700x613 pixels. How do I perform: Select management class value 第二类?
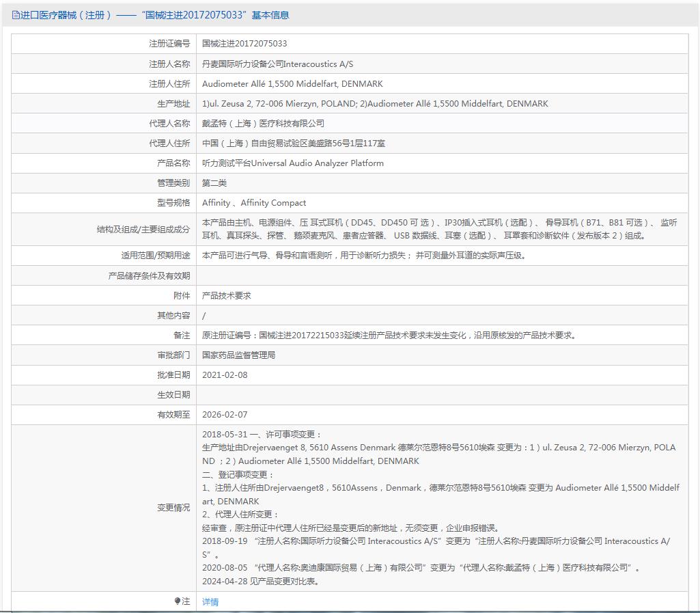coord(214,182)
